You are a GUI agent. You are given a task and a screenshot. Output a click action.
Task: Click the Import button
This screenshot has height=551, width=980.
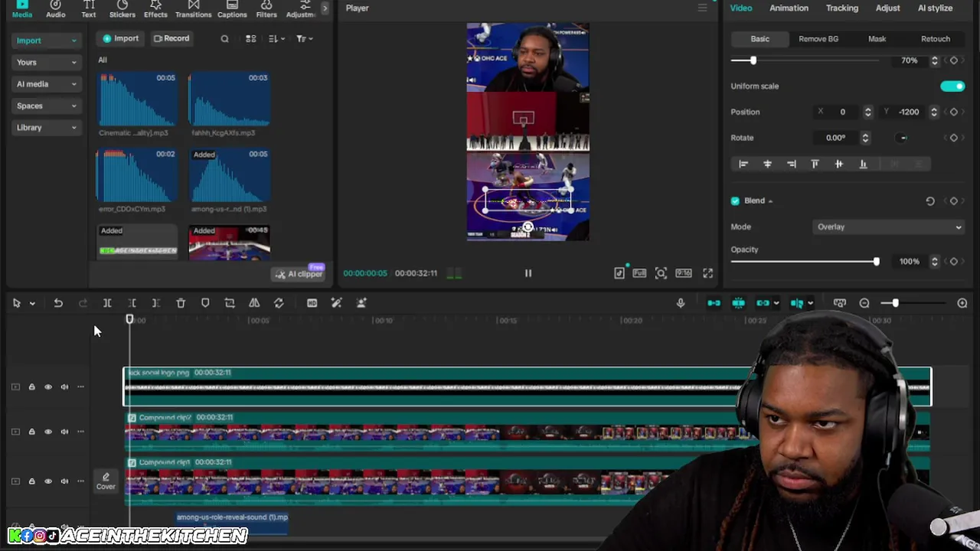[121, 38]
